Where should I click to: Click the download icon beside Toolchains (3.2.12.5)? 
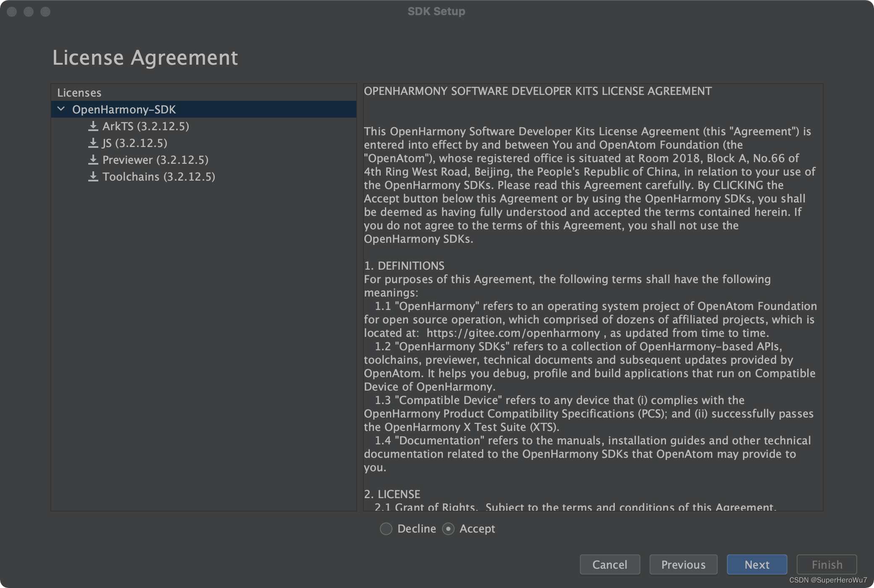pyautogui.click(x=93, y=176)
